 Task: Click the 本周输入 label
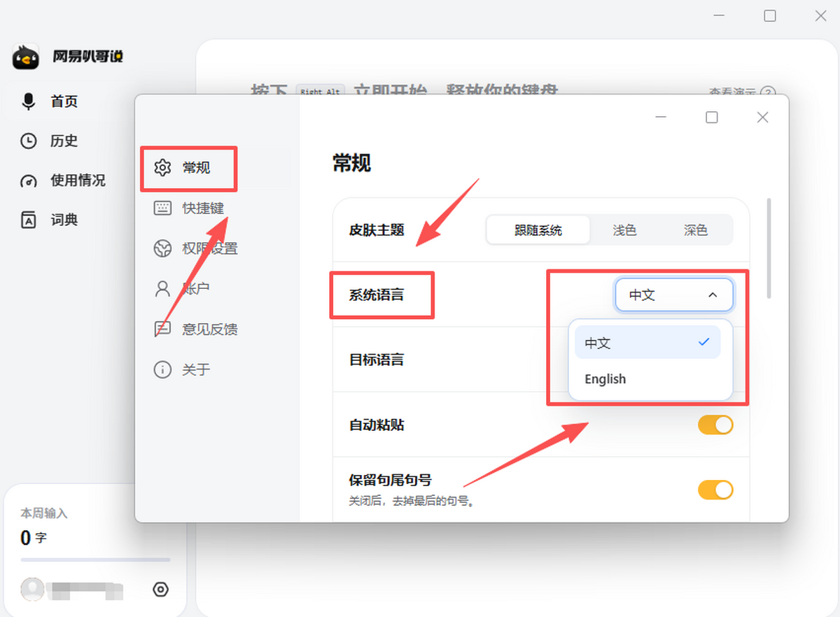click(x=44, y=513)
